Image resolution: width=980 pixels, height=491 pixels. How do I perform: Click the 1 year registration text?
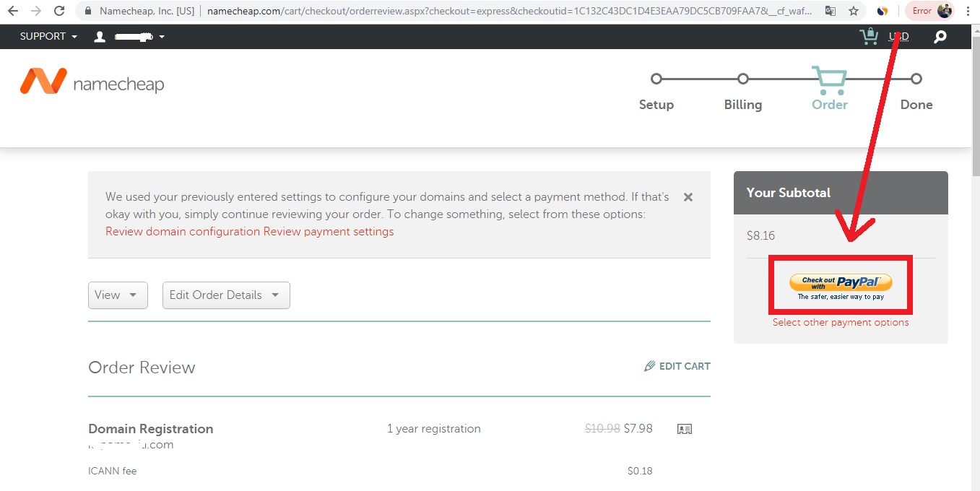433,429
